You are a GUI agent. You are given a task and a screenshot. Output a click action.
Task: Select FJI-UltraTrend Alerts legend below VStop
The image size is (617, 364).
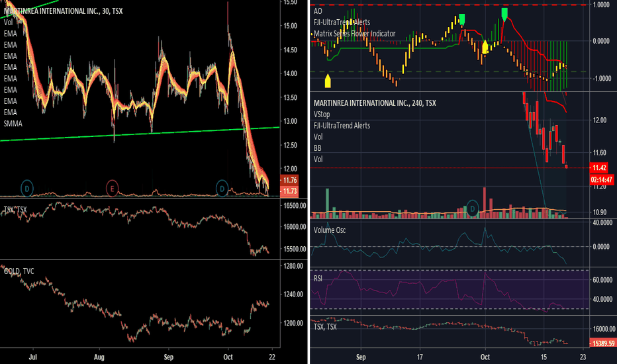pyautogui.click(x=342, y=126)
